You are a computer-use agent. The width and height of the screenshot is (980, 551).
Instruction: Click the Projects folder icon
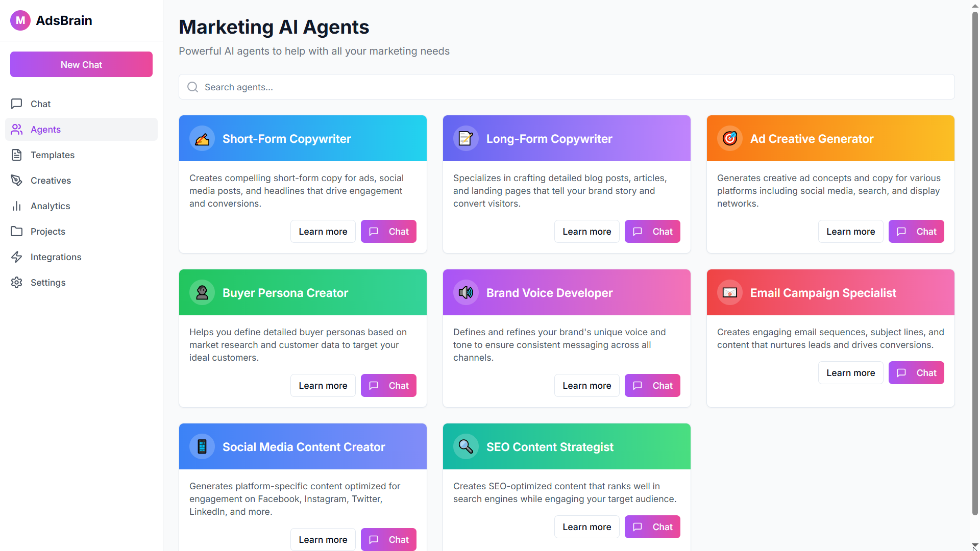click(x=17, y=232)
